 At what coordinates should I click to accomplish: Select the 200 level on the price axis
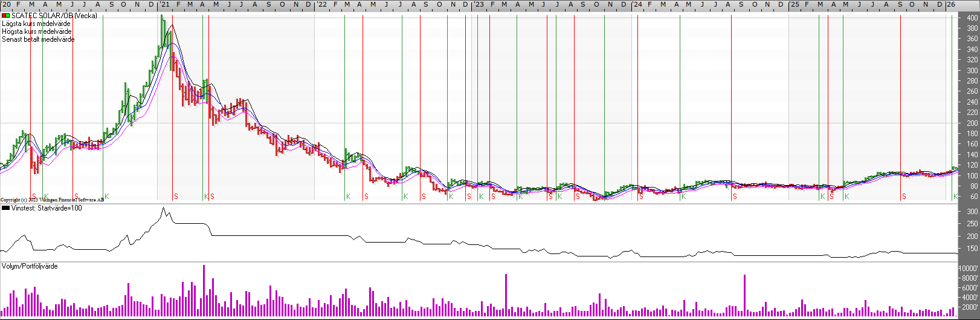(972, 123)
